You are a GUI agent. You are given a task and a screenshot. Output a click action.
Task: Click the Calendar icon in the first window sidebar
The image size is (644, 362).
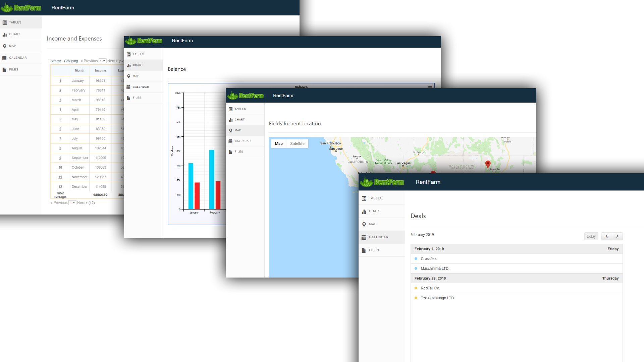tap(5, 58)
